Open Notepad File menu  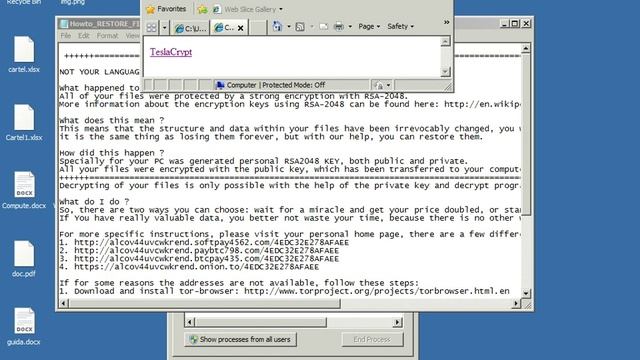(x=66, y=36)
